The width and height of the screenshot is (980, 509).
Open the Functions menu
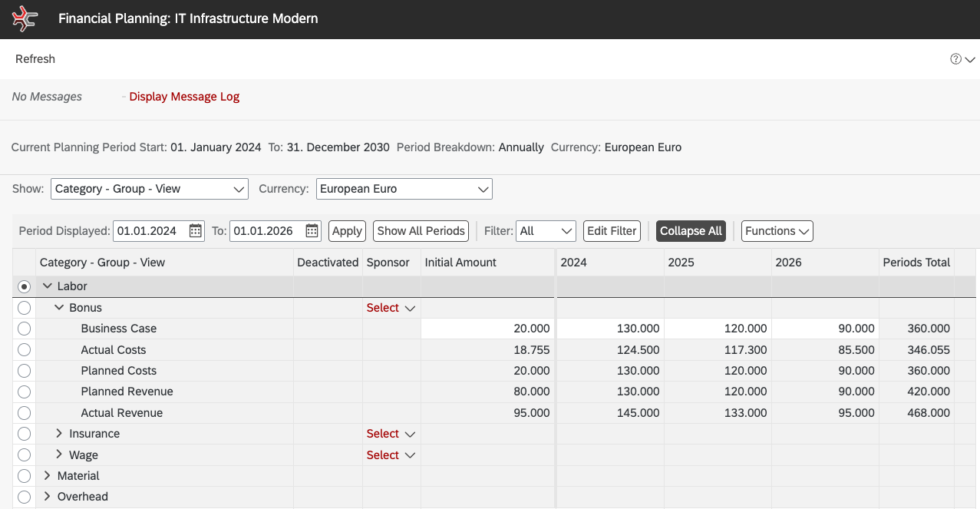(777, 231)
